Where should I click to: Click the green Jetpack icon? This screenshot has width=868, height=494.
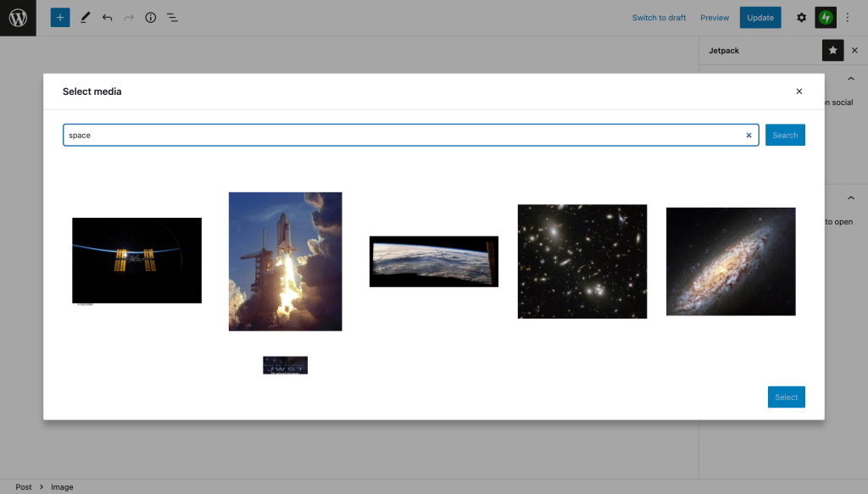pyautogui.click(x=826, y=18)
